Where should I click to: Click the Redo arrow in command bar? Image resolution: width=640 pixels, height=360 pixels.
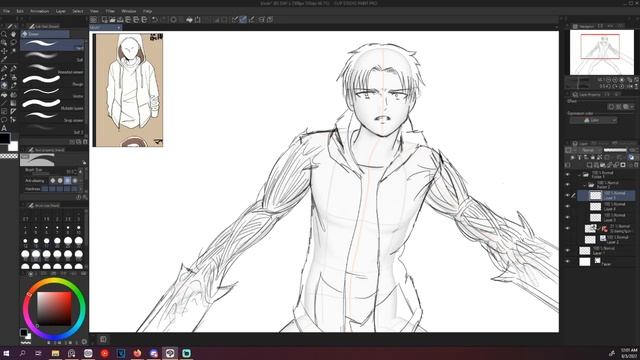163,20
